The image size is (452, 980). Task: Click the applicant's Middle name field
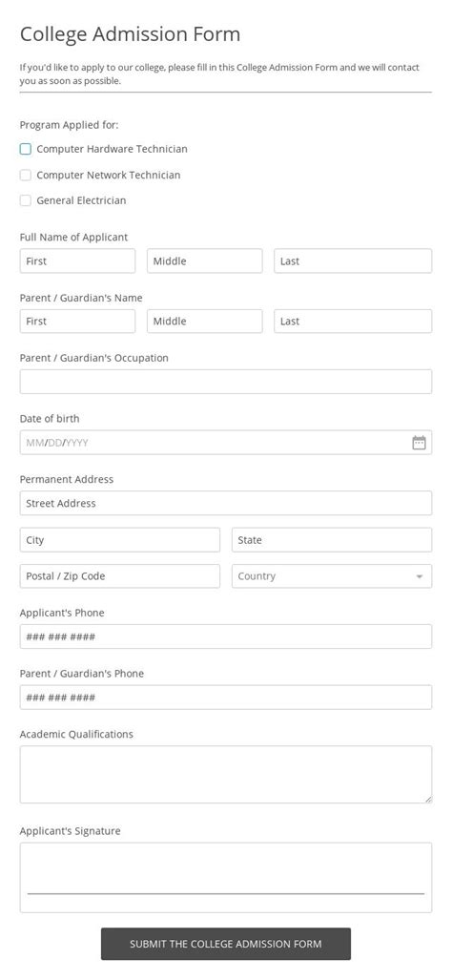(205, 261)
